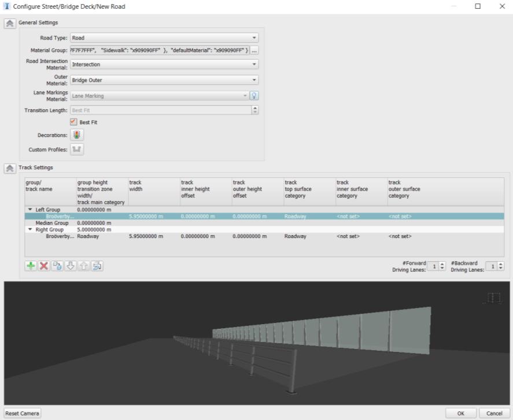The width and height of the screenshot is (513, 420).
Task: Click the Cancel button
Action: tap(494, 413)
